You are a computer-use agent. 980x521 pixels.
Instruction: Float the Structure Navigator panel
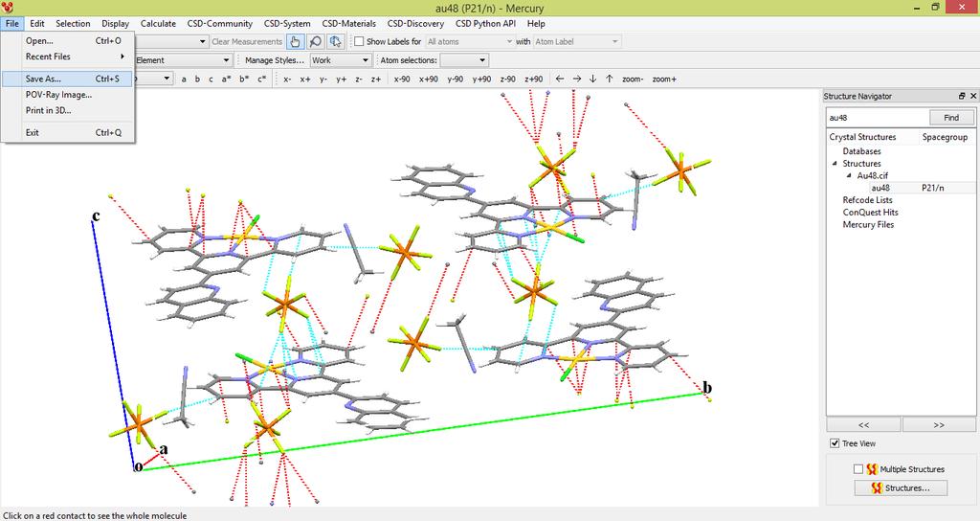pyautogui.click(x=962, y=96)
